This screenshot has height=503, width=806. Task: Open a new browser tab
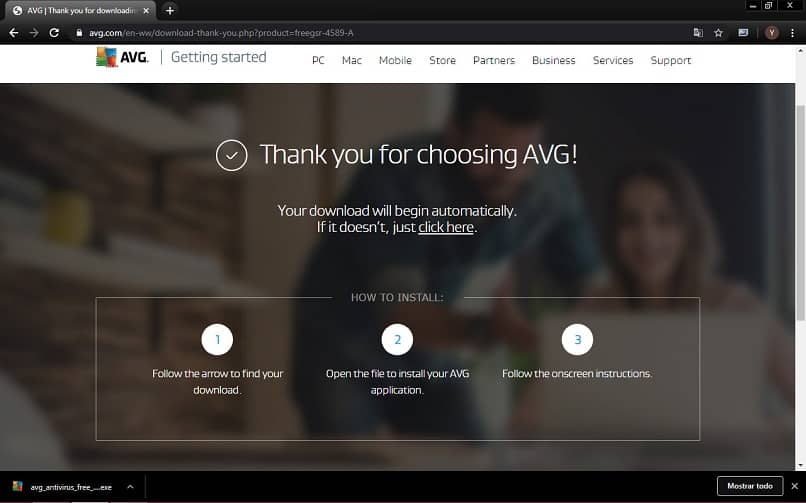170,10
